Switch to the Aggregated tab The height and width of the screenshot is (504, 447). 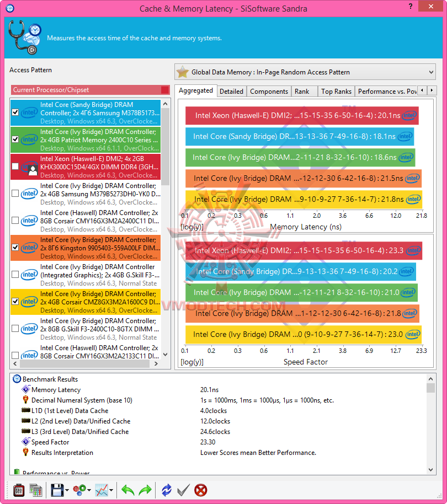[196, 90]
